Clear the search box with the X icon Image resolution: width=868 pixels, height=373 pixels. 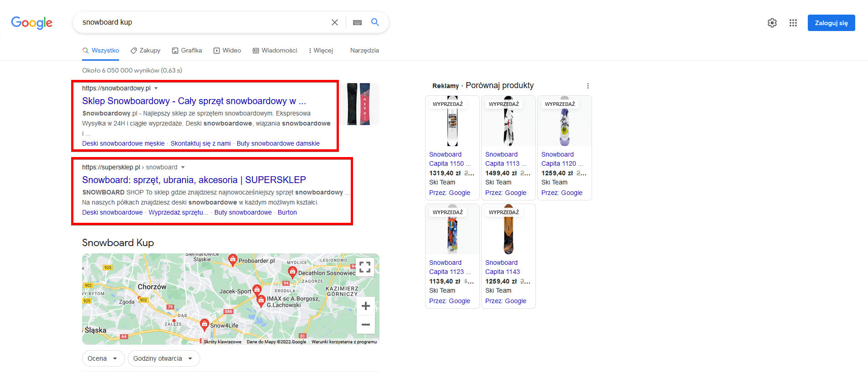[335, 22]
